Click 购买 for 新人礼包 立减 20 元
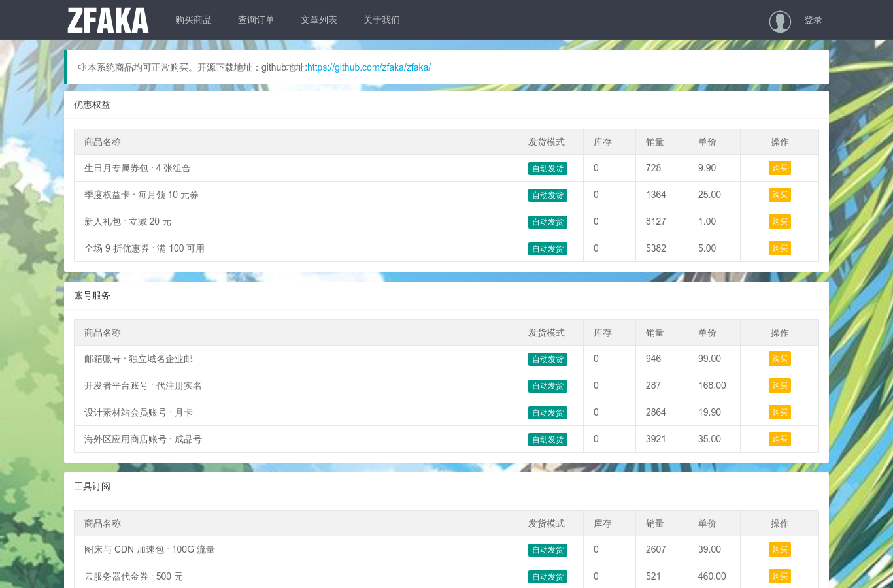 (780, 221)
